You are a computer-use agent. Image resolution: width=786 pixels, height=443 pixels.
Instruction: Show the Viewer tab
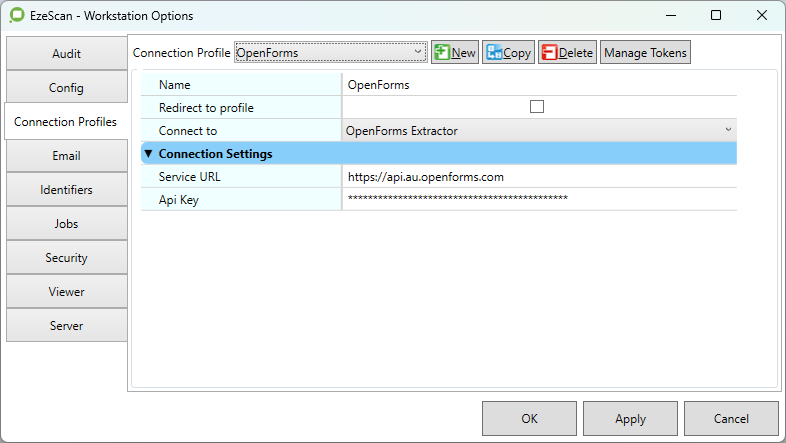[x=66, y=292]
